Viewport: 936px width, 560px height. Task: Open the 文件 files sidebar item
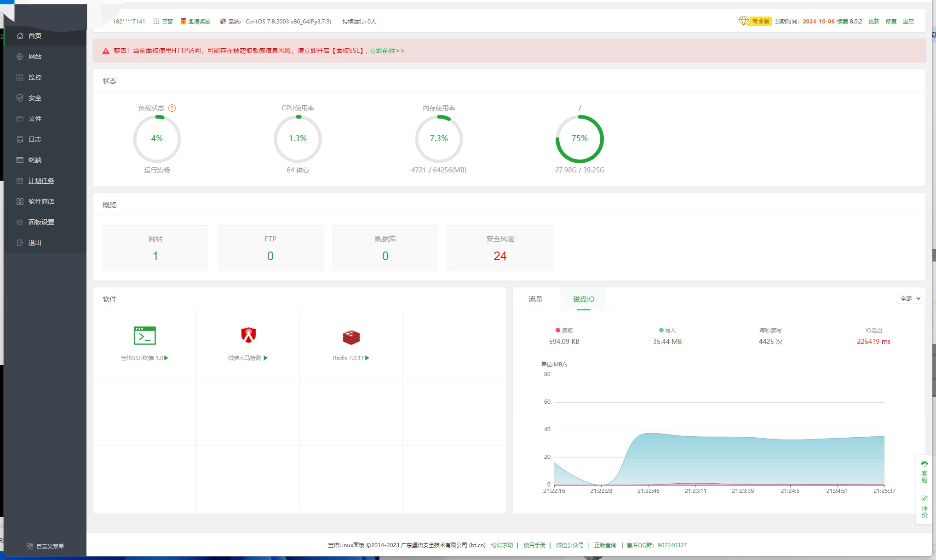pyautogui.click(x=45, y=119)
